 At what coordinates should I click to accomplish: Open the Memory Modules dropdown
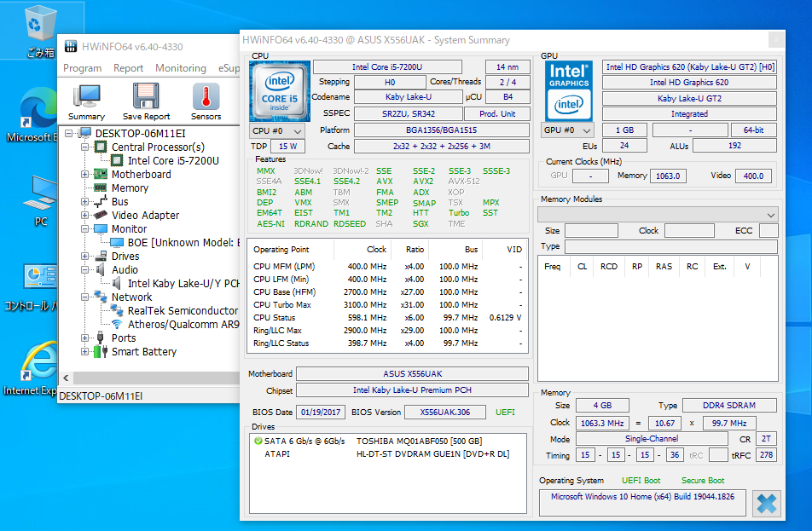tap(658, 214)
